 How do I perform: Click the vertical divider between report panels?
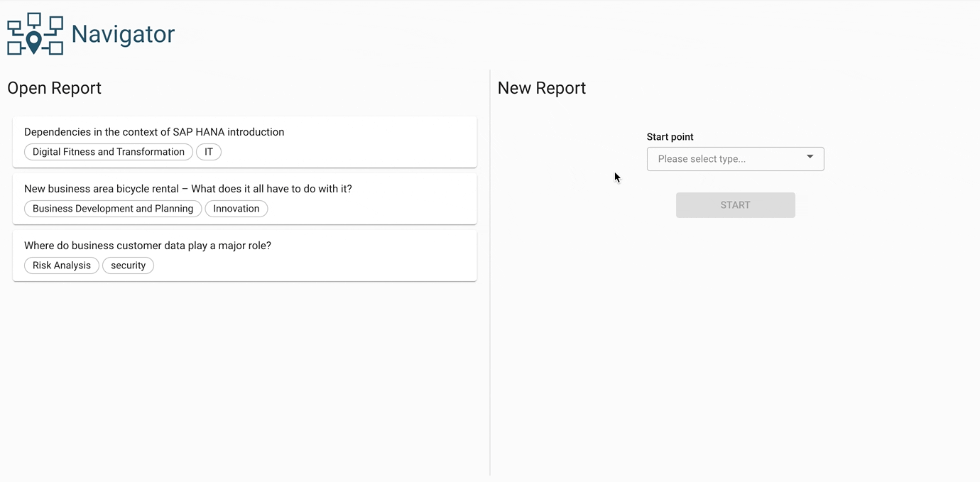tap(490, 284)
